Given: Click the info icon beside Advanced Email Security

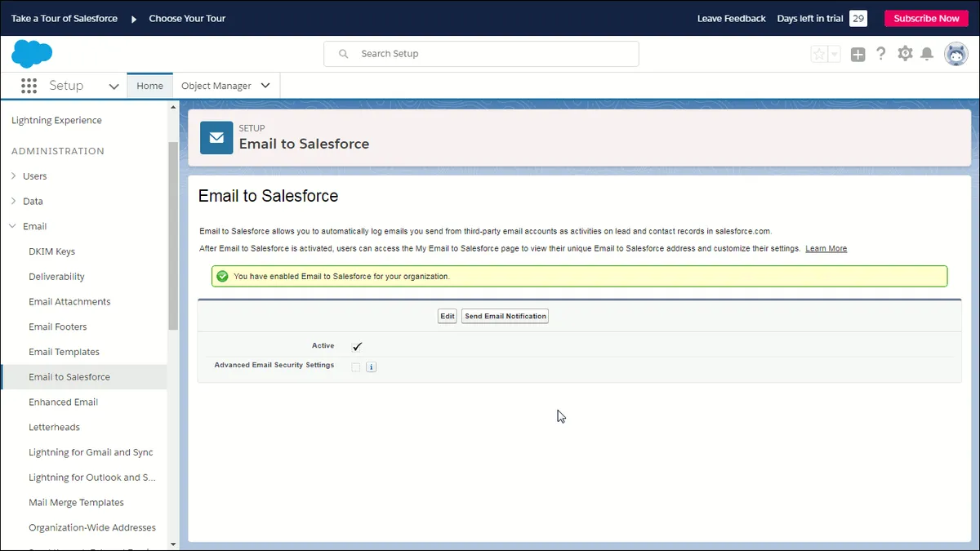Looking at the screenshot, I should [x=371, y=367].
